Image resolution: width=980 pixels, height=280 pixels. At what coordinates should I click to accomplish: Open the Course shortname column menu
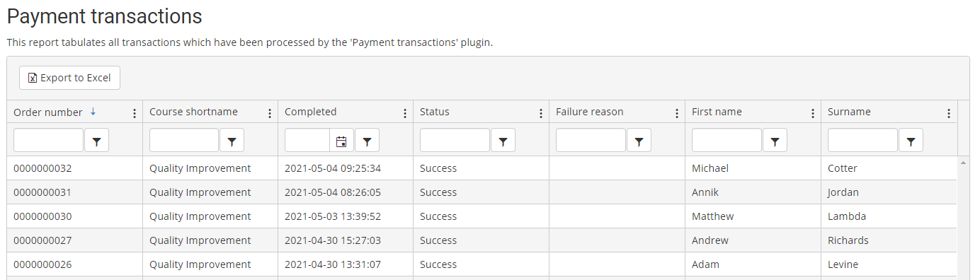coord(269,113)
